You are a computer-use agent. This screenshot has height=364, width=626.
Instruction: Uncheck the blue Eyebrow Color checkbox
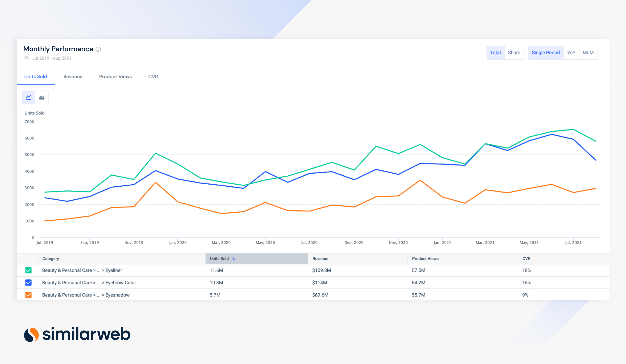[x=29, y=283]
